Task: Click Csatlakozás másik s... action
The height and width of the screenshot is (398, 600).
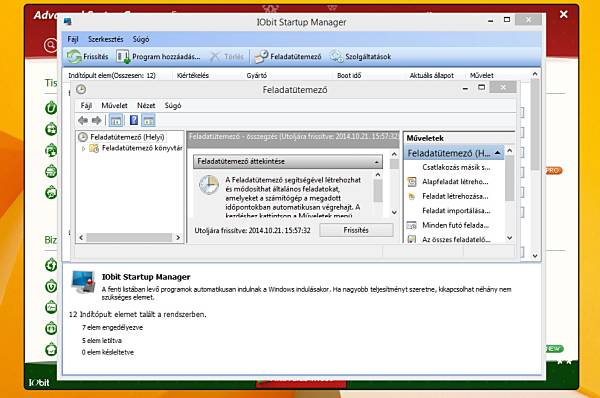Action: click(456, 167)
